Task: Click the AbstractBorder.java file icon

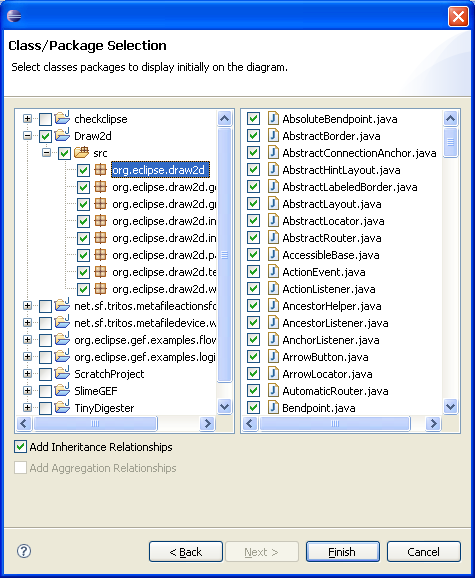Action: point(273,136)
